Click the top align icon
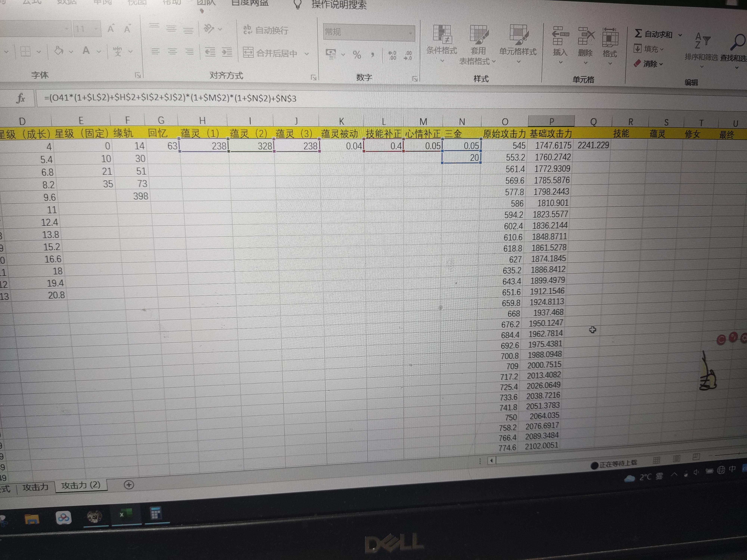Screen dimensions: 747x560 [154, 26]
